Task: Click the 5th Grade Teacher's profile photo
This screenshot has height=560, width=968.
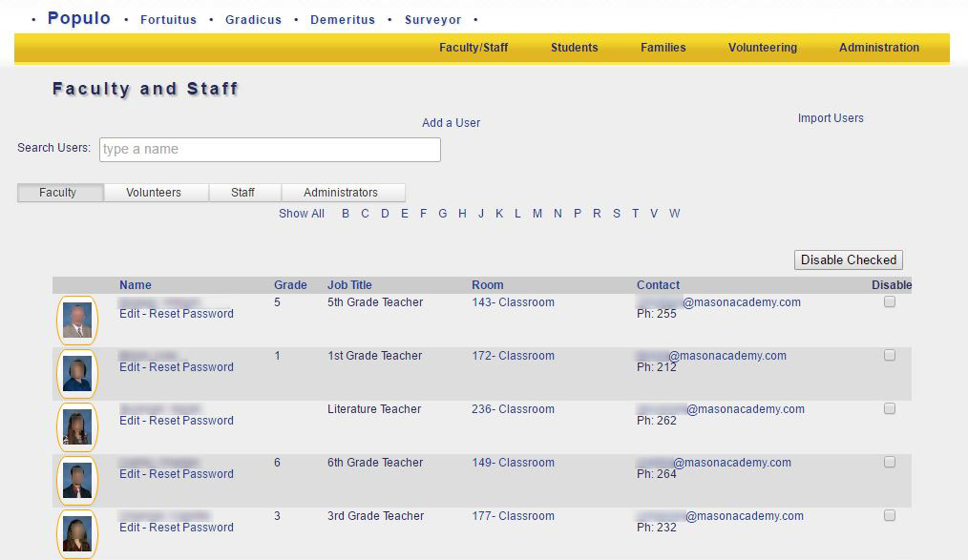Action: tap(77, 321)
